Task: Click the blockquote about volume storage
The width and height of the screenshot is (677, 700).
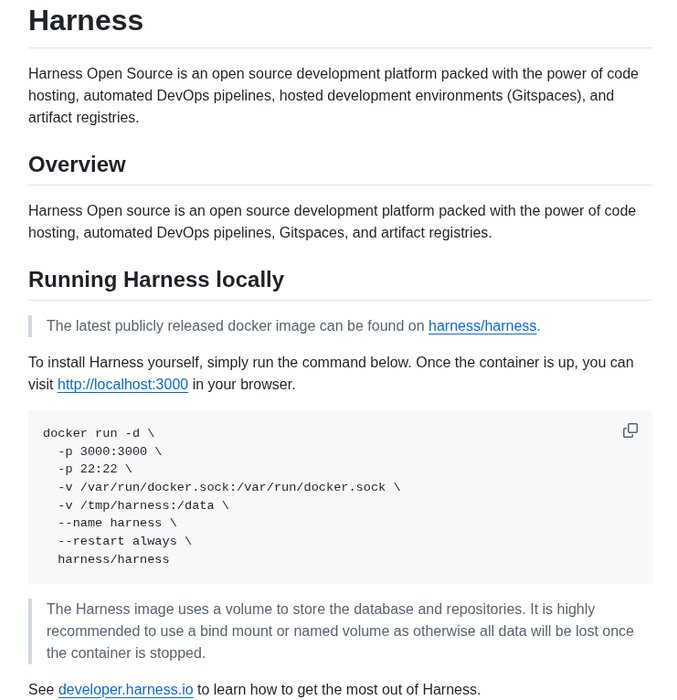Action: click(x=340, y=630)
